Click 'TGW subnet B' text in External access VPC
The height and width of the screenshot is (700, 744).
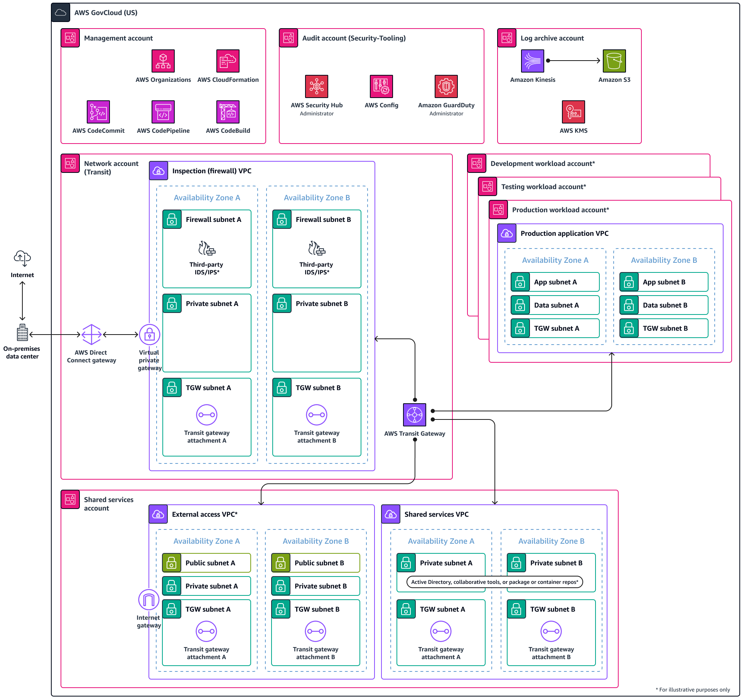tap(317, 609)
